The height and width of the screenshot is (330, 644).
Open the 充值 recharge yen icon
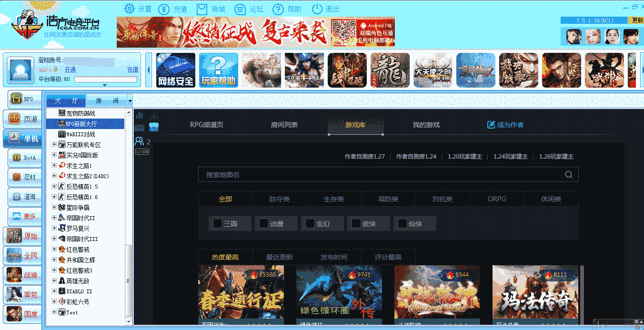click(164, 9)
